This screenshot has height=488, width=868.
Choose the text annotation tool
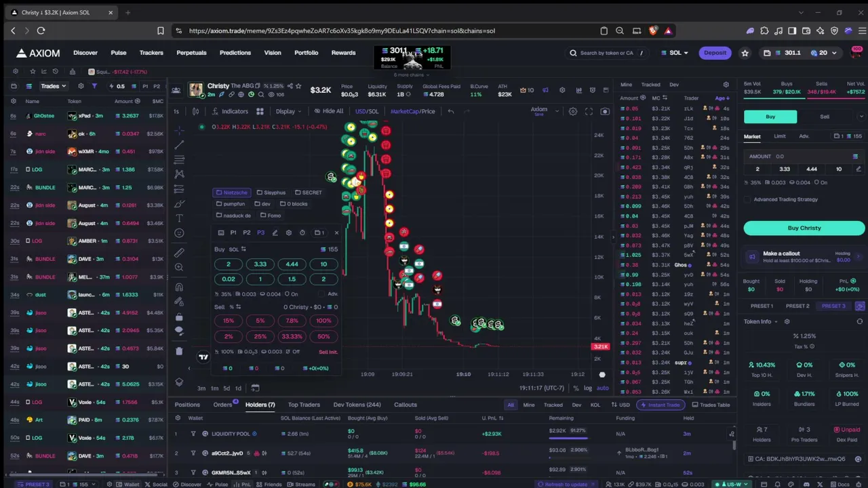179,218
